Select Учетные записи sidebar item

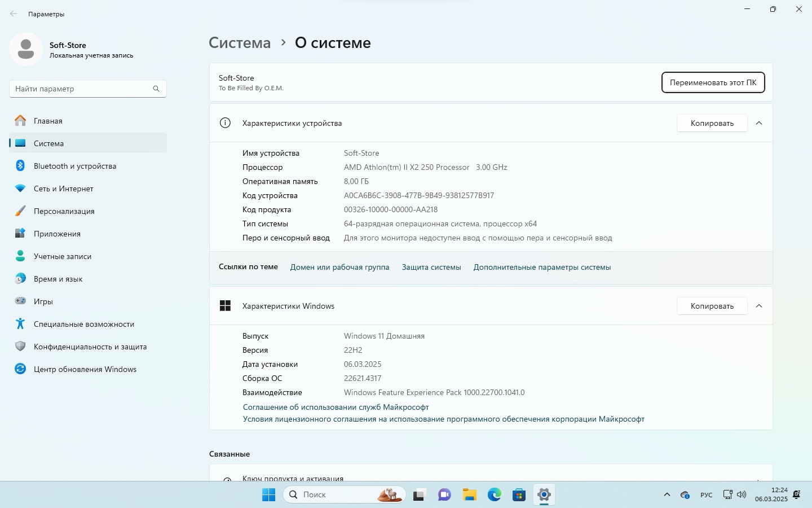pyautogui.click(x=88, y=256)
